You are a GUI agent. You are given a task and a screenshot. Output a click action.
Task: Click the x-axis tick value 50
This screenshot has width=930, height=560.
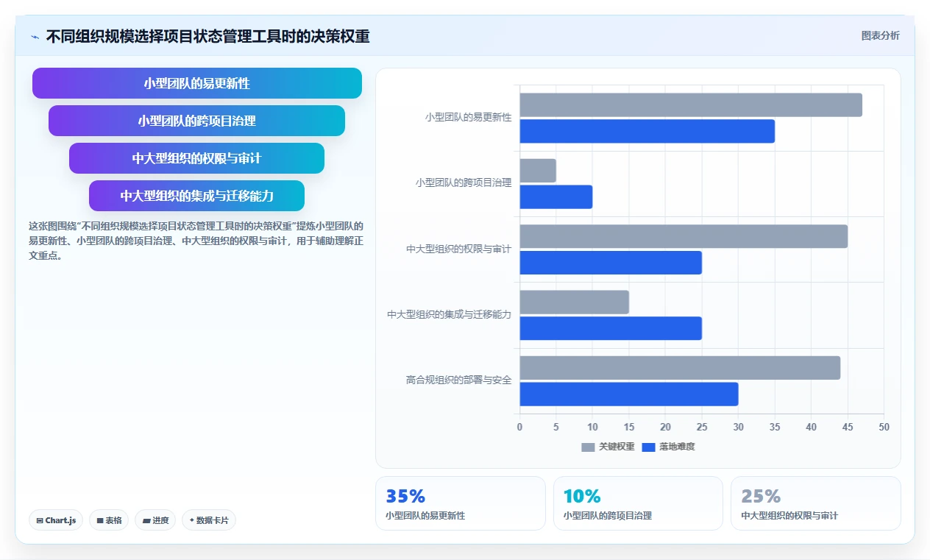click(884, 428)
